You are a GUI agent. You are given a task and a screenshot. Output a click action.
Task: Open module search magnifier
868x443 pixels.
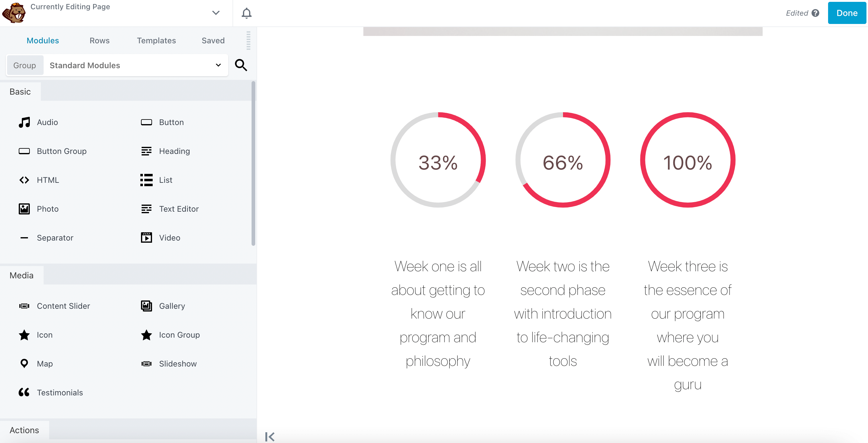(241, 65)
